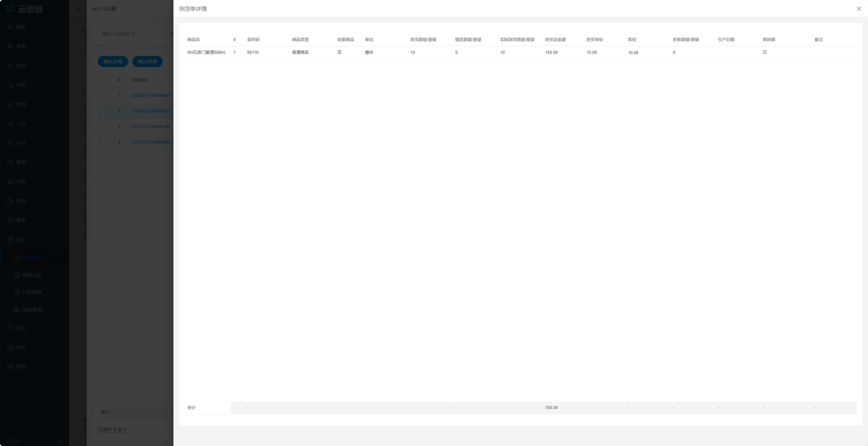Toggle the sidebar collapse hamburger icon
The width and height of the screenshot is (868, 446).
[x=79, y=9]
